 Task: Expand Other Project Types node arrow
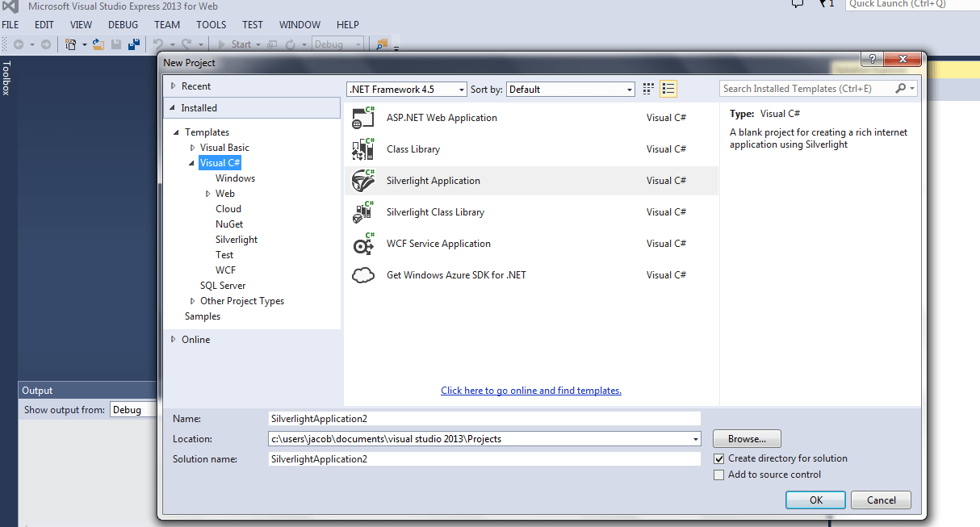(x=192, y=301)
